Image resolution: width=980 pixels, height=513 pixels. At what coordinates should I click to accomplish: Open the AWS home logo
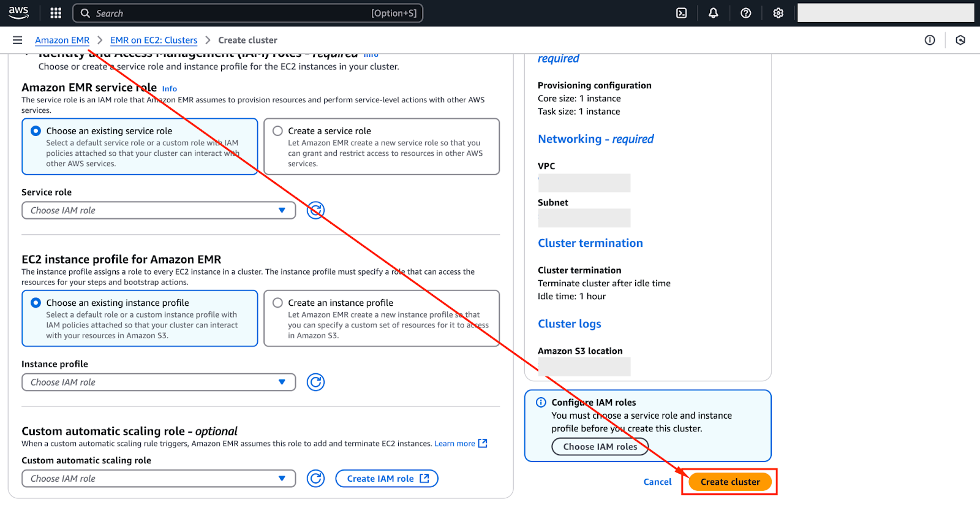[18, 12]
